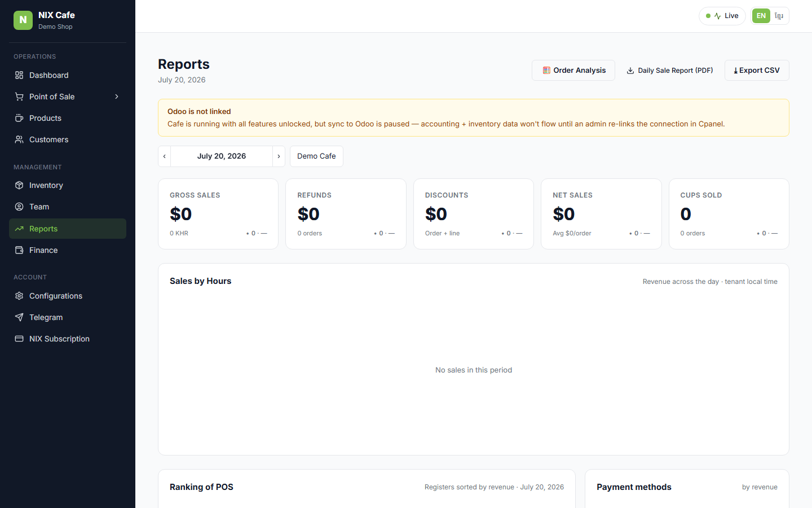812x508 pixels.
Task: Click the 'Odoo is not linked' banner title
Action: [199, 112]
